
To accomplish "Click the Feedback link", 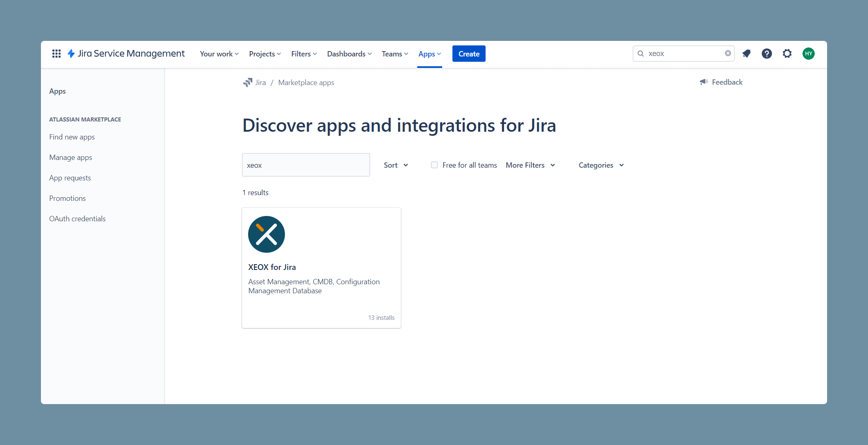I will click(727, 82).
